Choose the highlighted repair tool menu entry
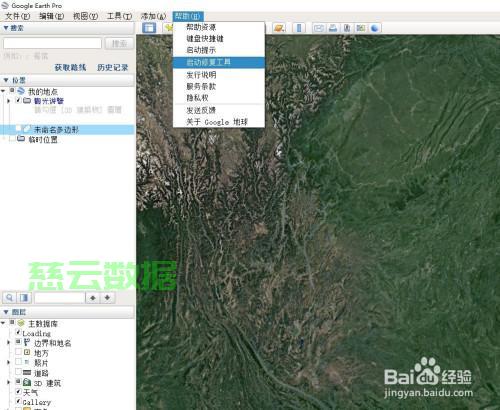The width and height of the screenshot is (500, 410). [x=219, y=62]
